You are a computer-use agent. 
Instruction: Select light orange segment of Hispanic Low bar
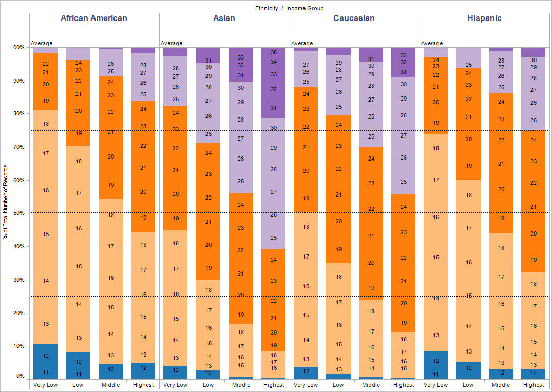point(468,271)
